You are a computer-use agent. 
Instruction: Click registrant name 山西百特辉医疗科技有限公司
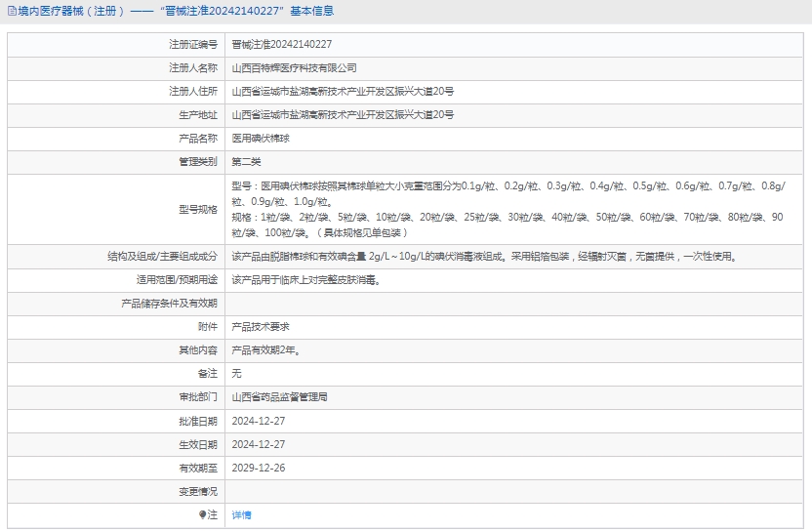tap(294, 68)
